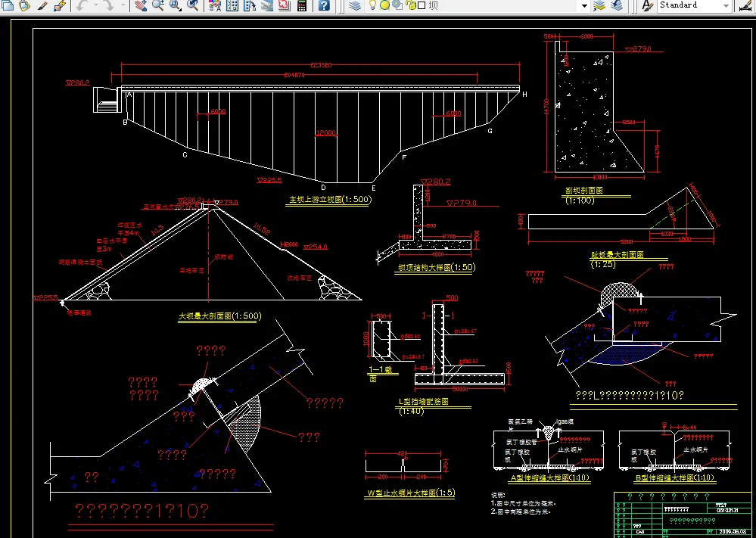Open the DesignCenter icon
Viewport: 756px width, 538px height.
(x=232, y=5)
